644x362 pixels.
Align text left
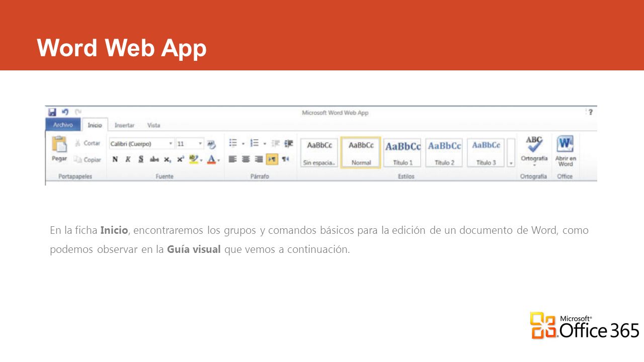click(x=232, y=159)
